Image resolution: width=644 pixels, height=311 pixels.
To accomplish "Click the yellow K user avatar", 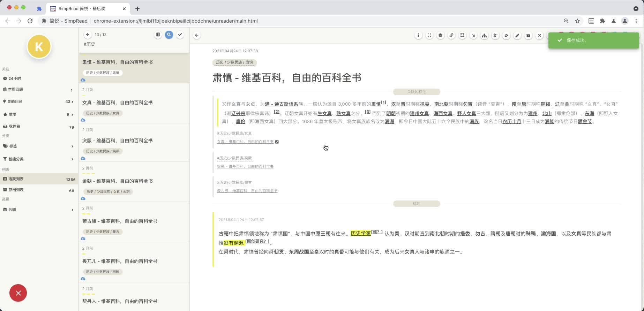I will pos(39,46).
